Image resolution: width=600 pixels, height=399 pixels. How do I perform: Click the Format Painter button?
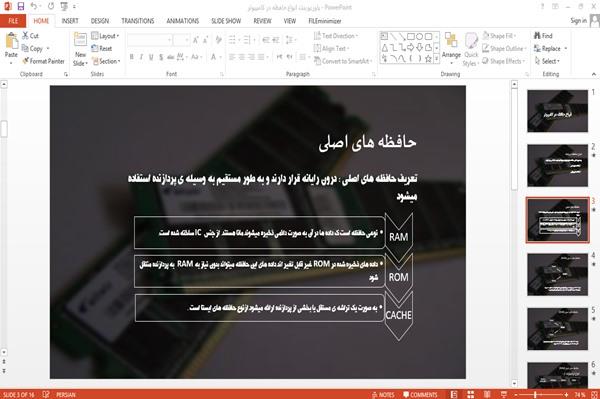tap(43, 61)
